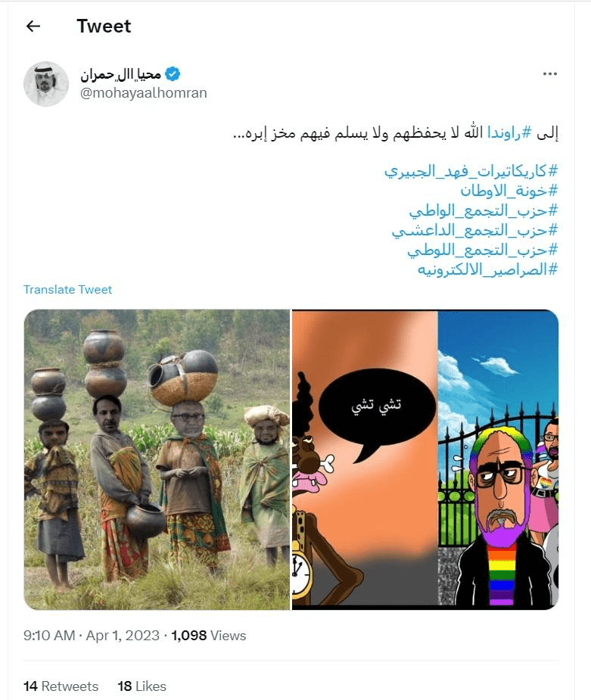Open the right cartoon image
591x700 pixels.
(x=425, y=460)
